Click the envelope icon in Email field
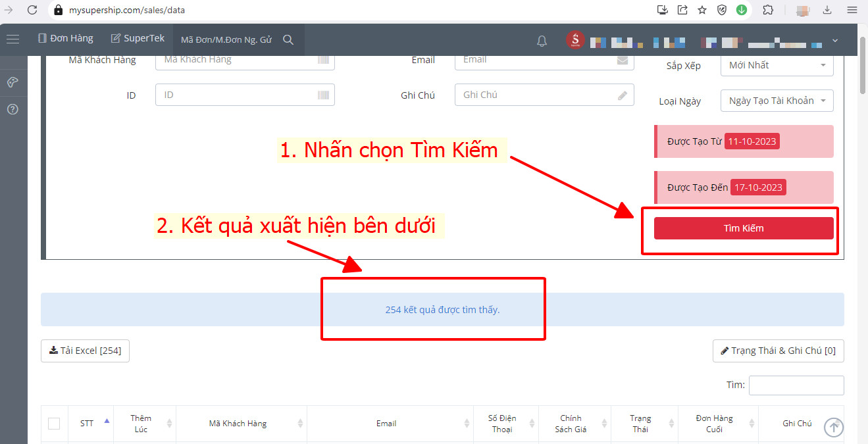This screenshot has width=868, height=444. (x=623, y=60)
